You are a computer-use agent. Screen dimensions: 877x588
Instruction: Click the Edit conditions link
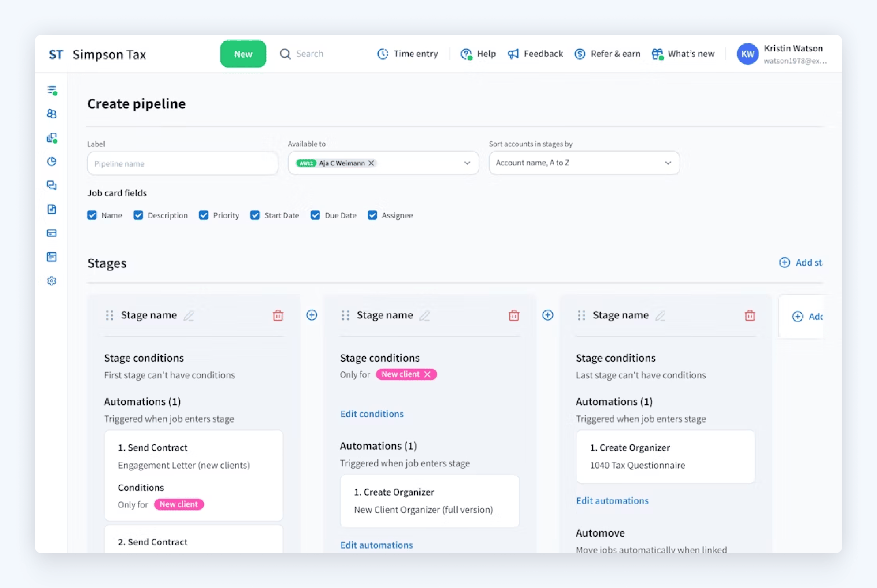coord(372,414)
